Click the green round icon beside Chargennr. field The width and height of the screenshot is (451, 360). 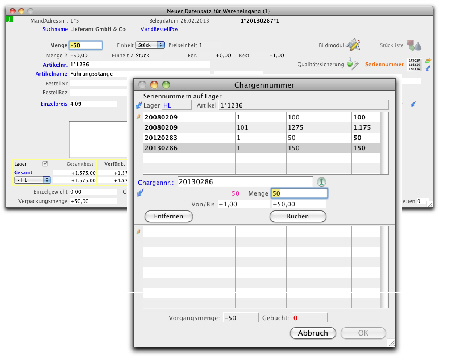pos(321,182)
